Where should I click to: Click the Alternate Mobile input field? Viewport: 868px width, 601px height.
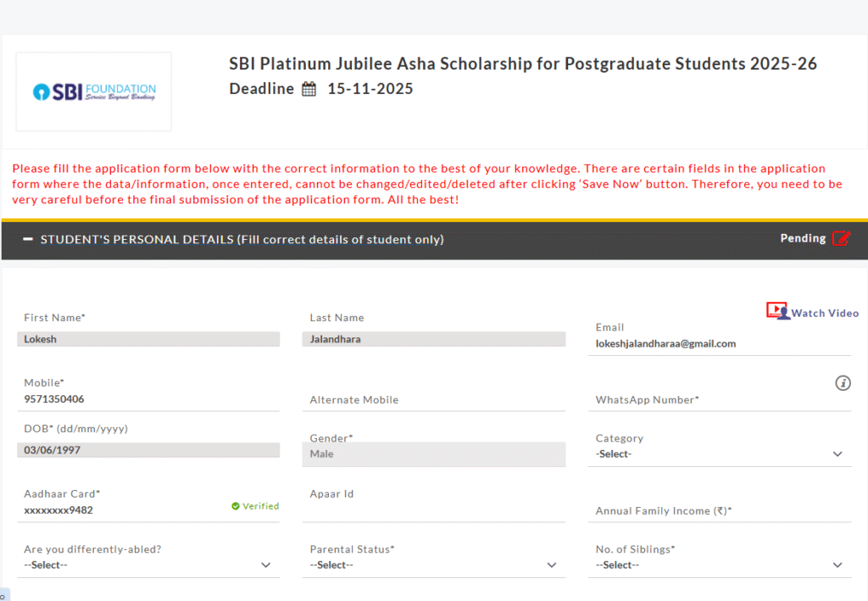click(433, 400)
